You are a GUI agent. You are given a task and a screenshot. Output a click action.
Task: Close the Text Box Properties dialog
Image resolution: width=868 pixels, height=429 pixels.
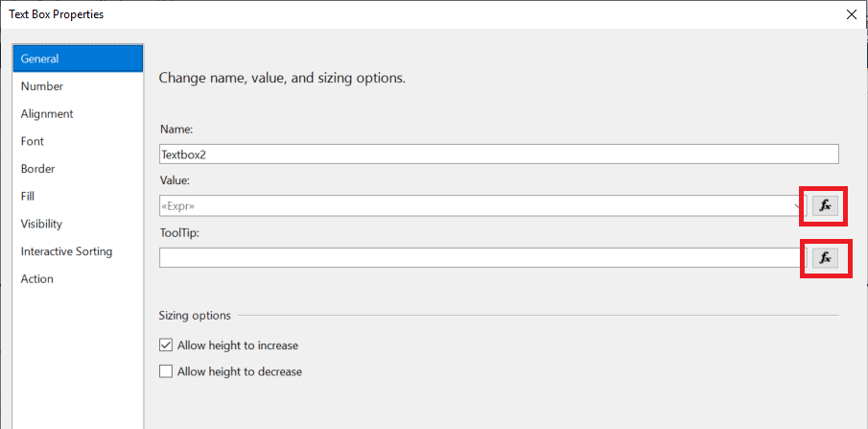852,14
